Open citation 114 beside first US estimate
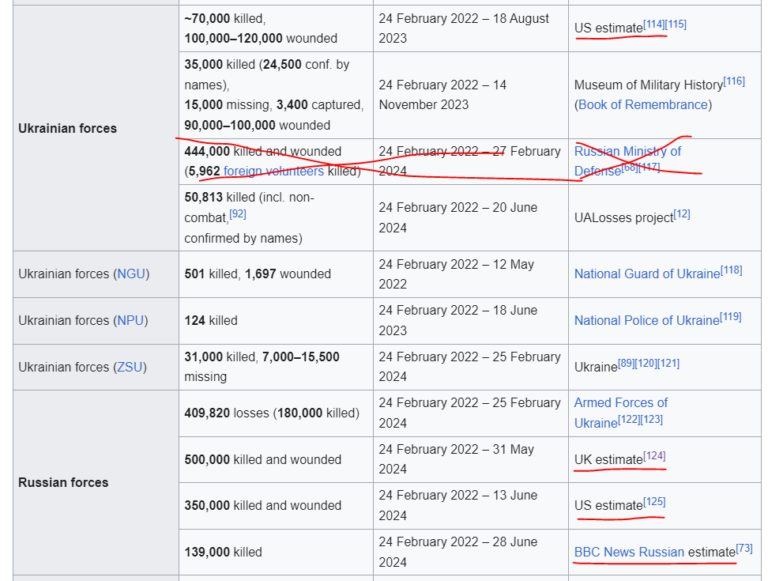768x581 pixels. pos(653,24)
